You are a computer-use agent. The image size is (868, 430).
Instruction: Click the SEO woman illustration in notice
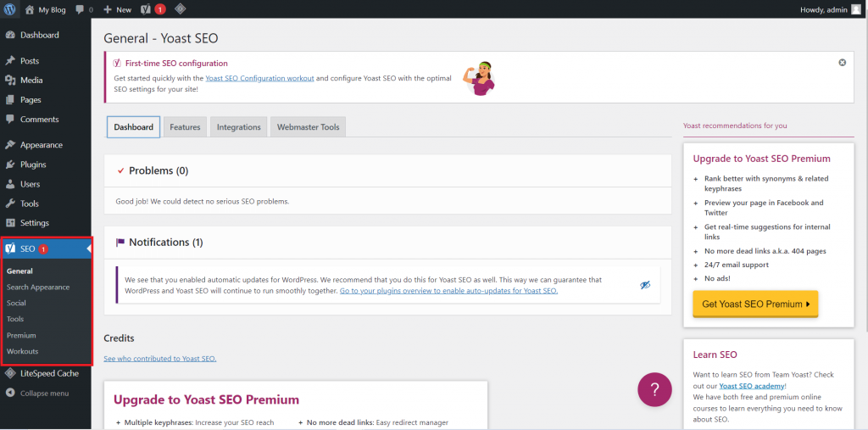[480, 78]
